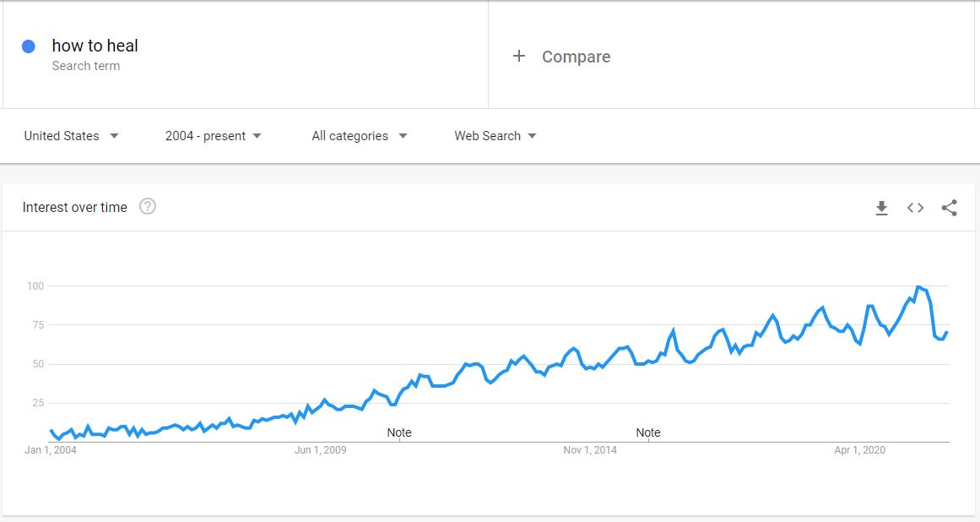Screen dimensions: 980x522
Task: Click the peak point at 100 on chart
Action: [x=918, y=286]
